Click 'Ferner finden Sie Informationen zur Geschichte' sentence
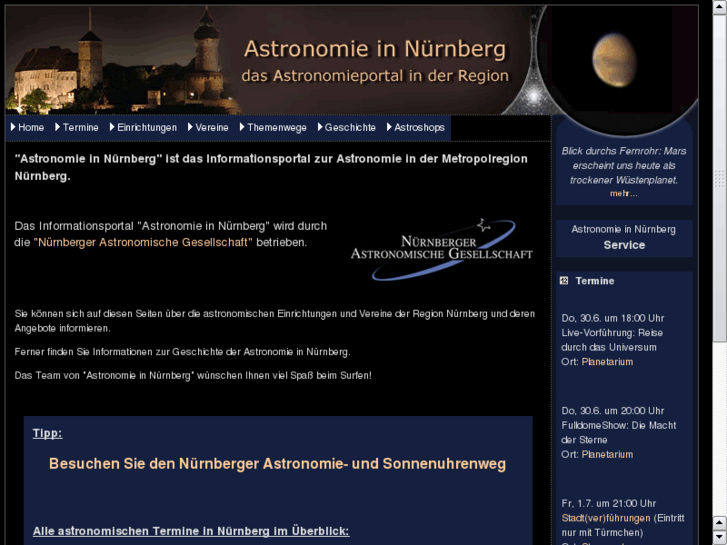Image resolution: width=727 pixels, height=545 pixels. tap(182, 352)
